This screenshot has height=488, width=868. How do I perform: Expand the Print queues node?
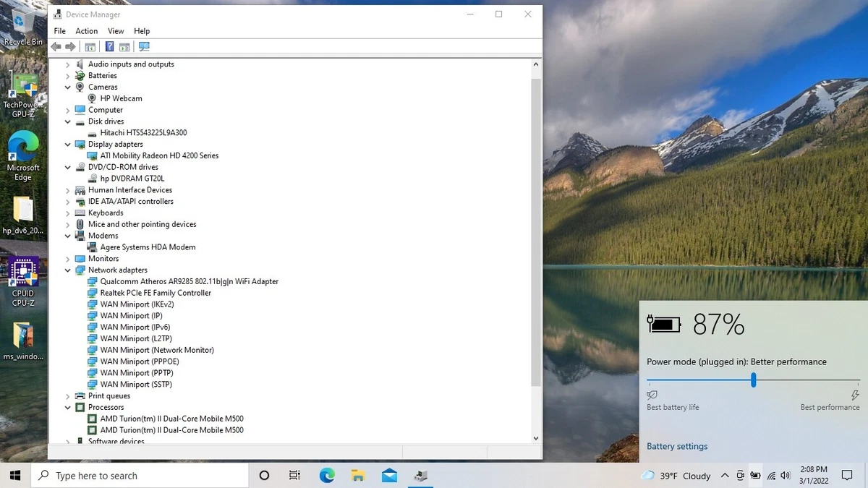[x=68, y=396]
